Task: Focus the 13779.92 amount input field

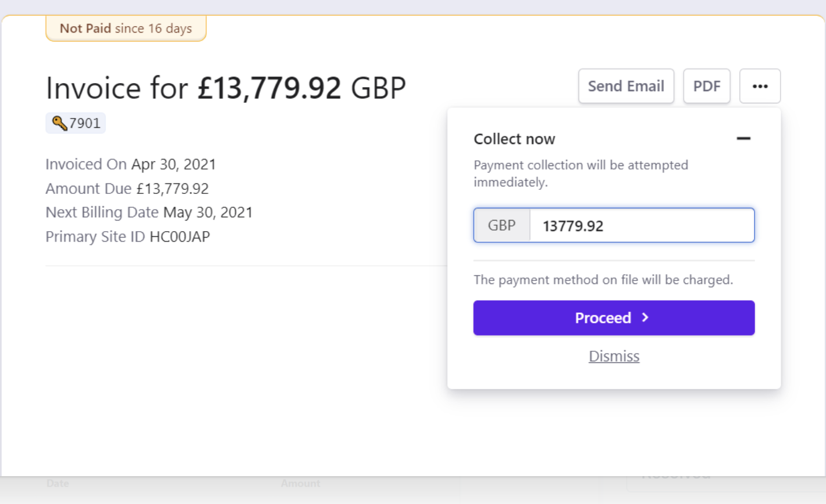Action: coord(642,225)
